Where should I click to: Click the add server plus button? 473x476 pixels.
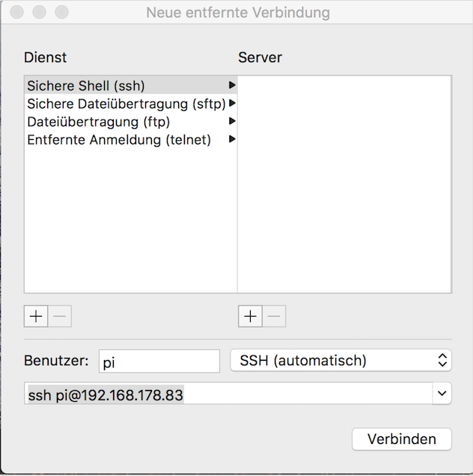pos(250,317)
